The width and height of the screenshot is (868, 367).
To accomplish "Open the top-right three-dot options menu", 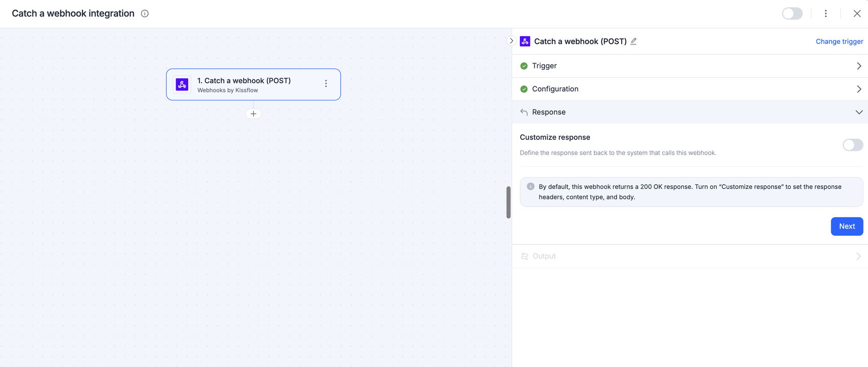I will point(826,14).
